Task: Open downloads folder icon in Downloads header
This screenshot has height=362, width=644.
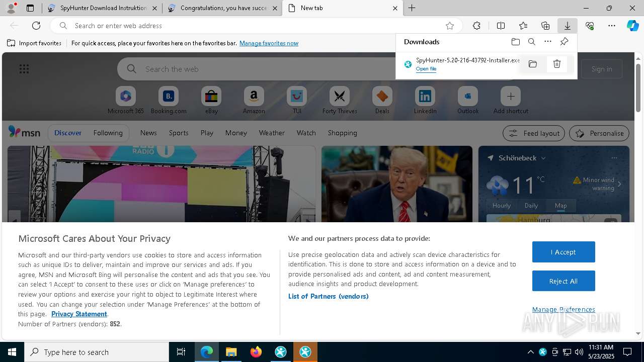Action: (516, 42)
